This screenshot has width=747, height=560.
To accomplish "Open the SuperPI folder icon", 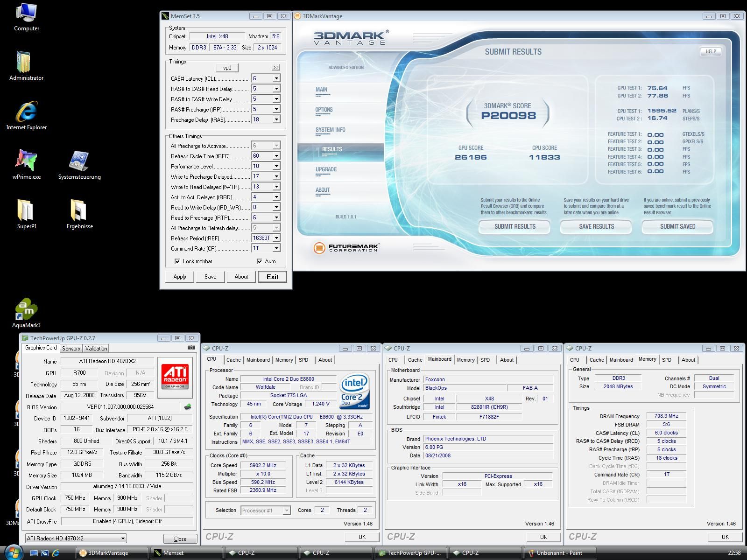I will [x=26, y=214].
